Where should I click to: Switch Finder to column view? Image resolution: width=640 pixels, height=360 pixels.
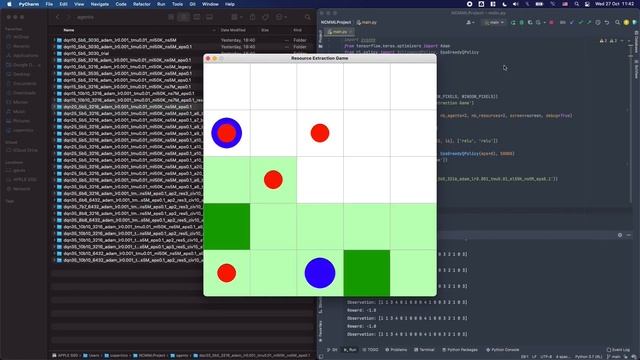pos(197,17)
